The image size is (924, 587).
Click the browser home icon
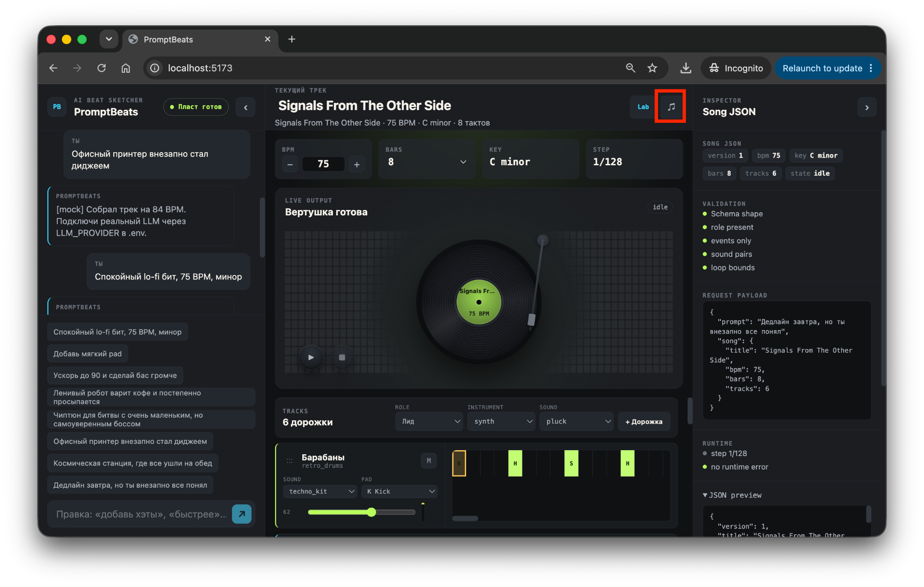[x=125, y=68]
